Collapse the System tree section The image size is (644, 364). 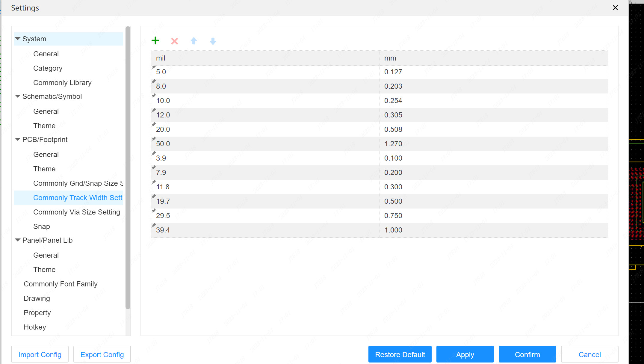click(18, 39)
